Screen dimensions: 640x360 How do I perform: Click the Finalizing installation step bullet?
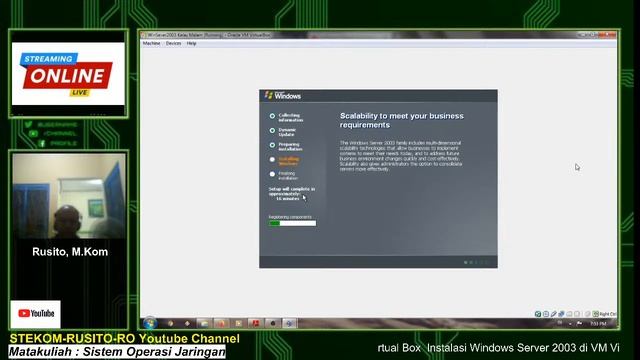tap(272, 174)
